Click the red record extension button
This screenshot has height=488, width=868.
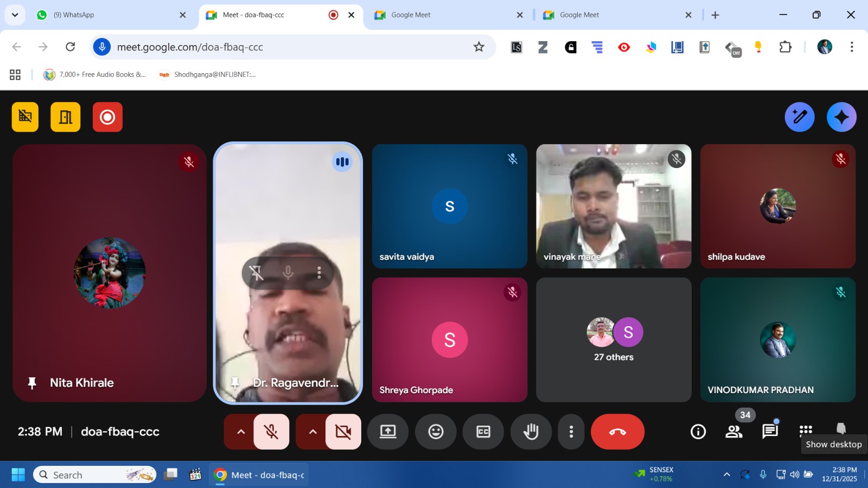(x=107, y=117)
